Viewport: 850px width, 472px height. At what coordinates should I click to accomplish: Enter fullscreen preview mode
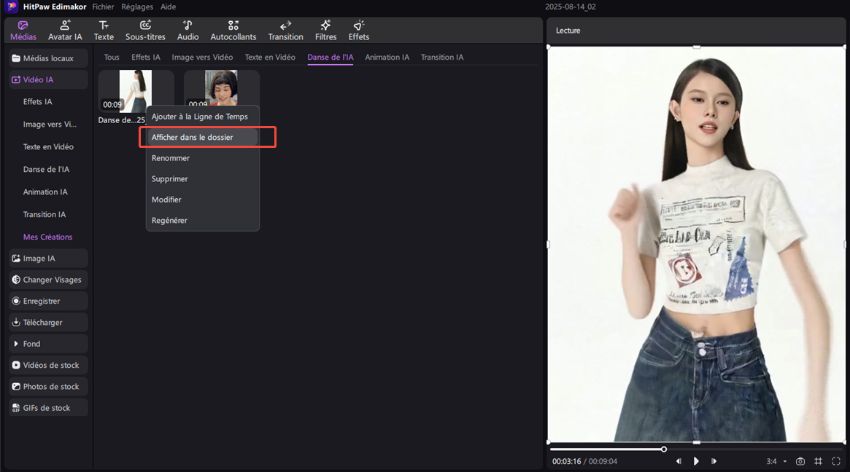[x=836, y=461]
